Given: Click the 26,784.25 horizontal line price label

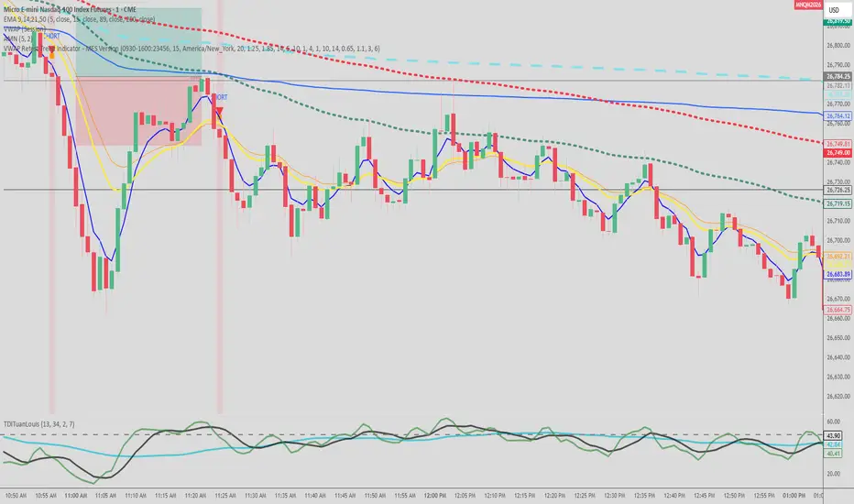Looking at the screenshot, I should 838,77.
